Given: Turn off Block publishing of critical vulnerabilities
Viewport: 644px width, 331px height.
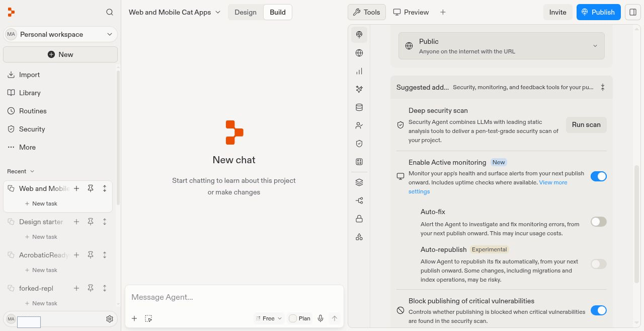Looking at the screenshot, I should point(599,310).
